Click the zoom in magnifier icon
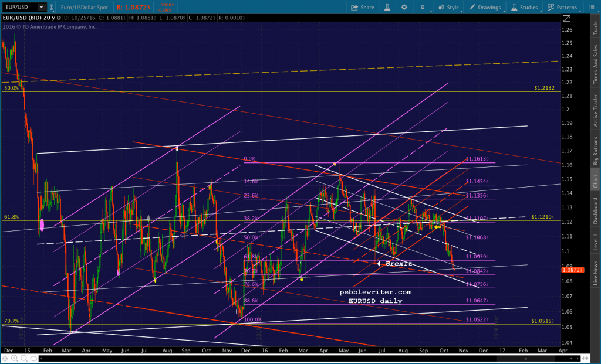 (x=15, y=359)
